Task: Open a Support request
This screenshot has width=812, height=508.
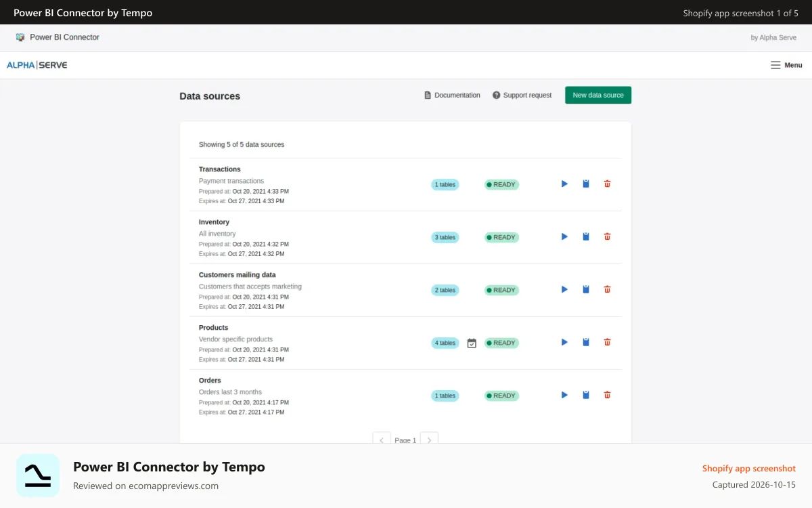Action: pyautogui.click(x=522, y=96)
